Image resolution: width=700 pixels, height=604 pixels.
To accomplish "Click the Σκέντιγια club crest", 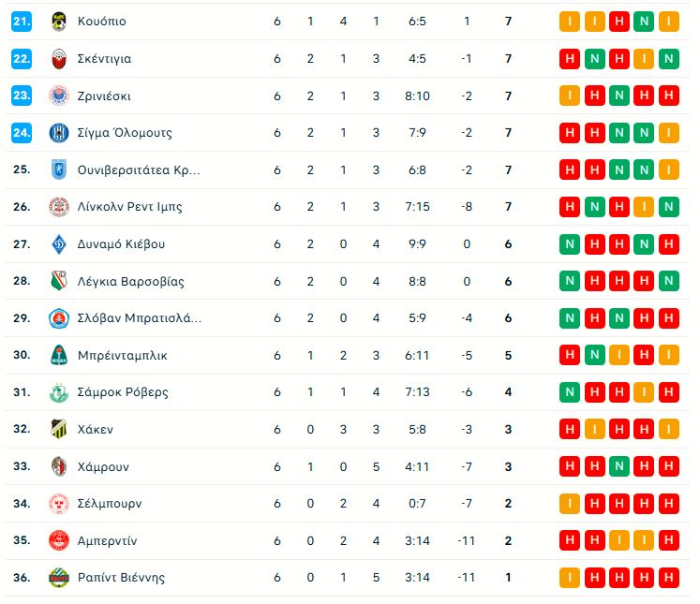I will pos(59,58).
